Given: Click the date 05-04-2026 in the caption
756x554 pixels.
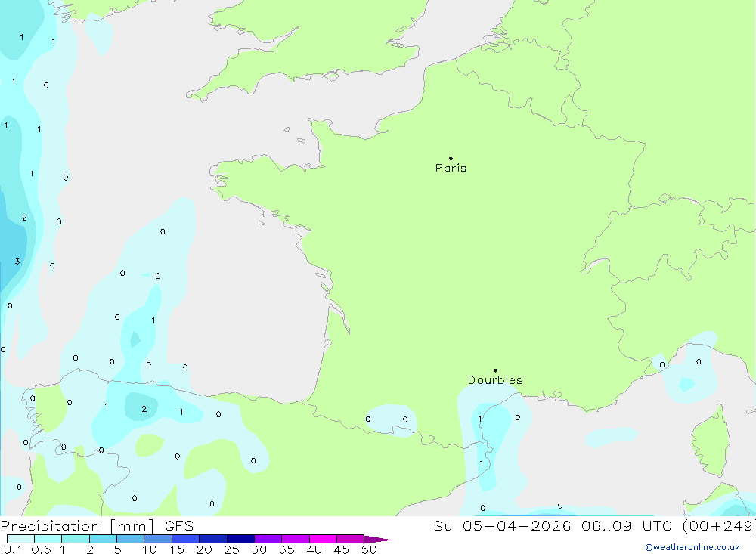Looking at the screenshot, I should point(517,526).
